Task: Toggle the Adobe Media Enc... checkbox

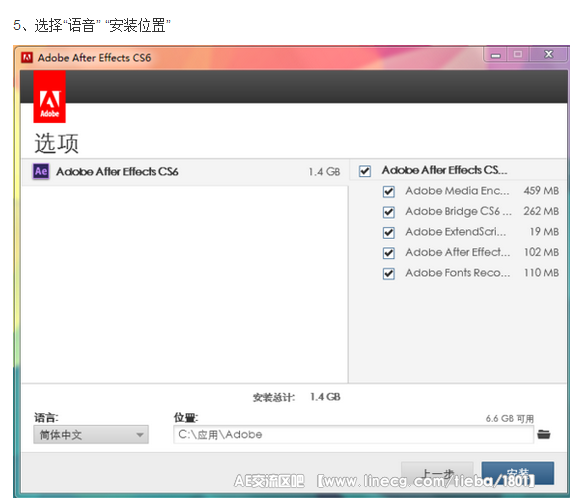Action: 389,191
